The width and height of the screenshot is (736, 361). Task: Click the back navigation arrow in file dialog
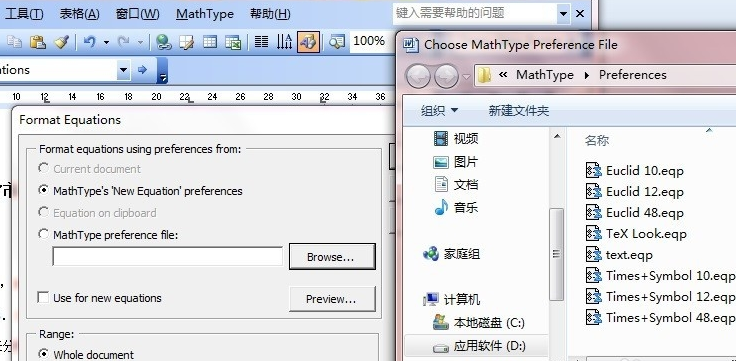(x=418, y=76)
